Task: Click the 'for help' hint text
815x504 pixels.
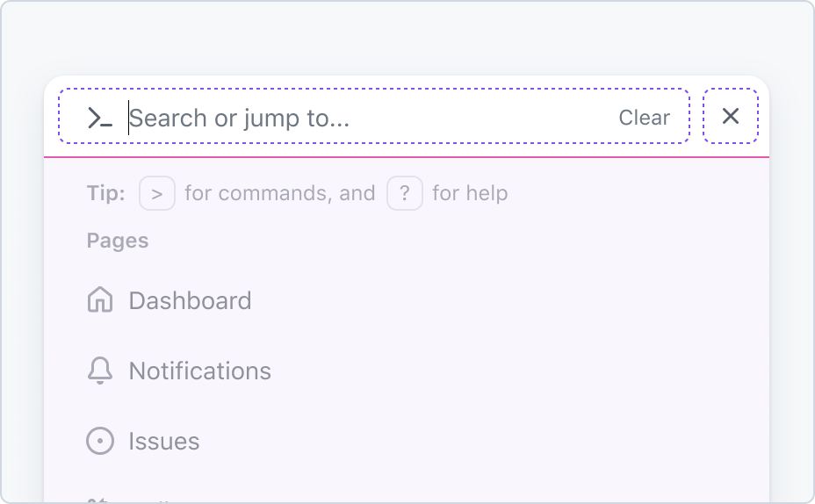Action: [470, 193]
